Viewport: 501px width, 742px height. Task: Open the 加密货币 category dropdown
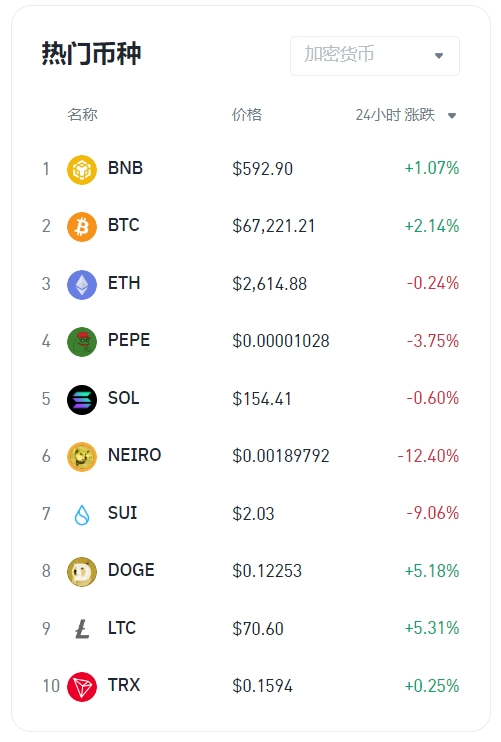click(375, 55)
